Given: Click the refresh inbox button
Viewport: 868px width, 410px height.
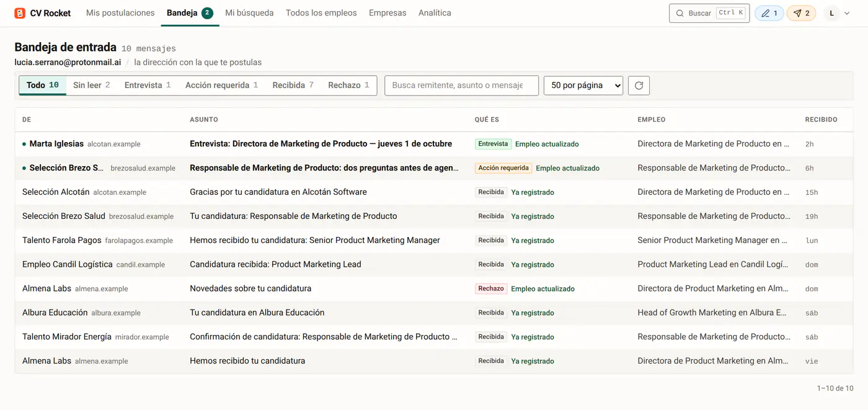Looking at the screenshot, I should tap(639, 86).
